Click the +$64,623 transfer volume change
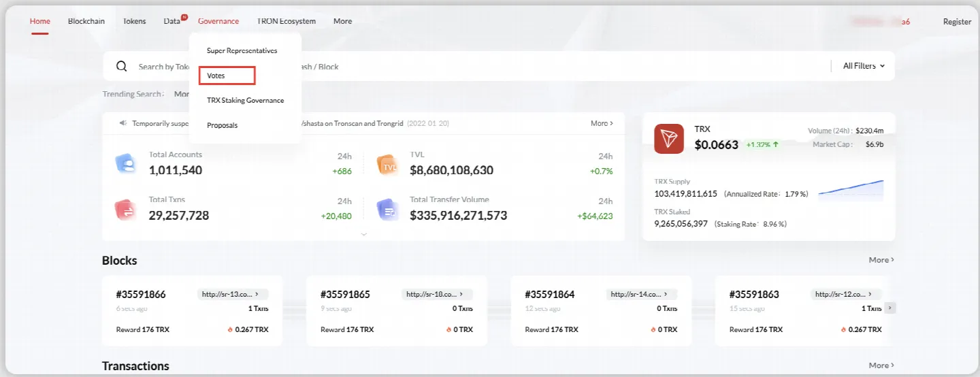Screen dimensions: 980x377 click(x=595, y=216)
